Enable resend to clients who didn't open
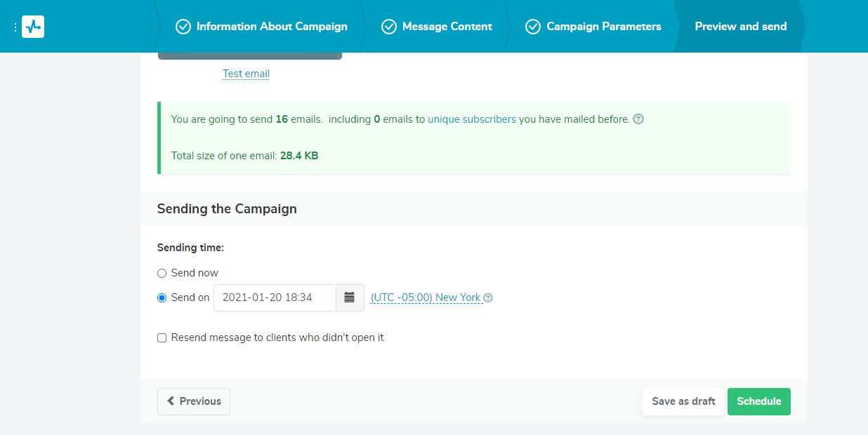This screenshot has width=868, height=435. pyautogui.click(x=162, y=337)
